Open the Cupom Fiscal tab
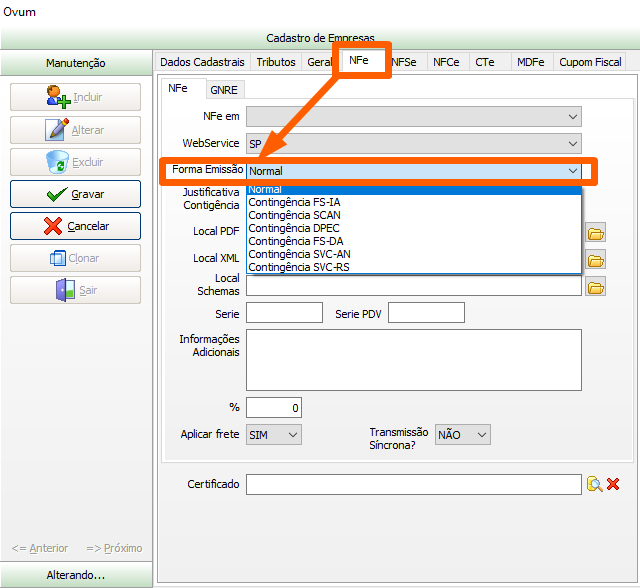This screenshot has height=588, width=640. [x=590, y=62]
